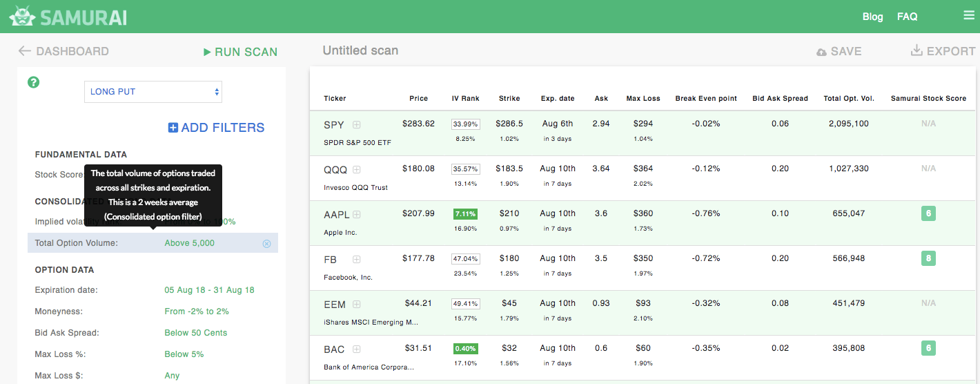Edit the Above 5,000 volume filter value
This screenshot has width=980, height=384.
pyautogui.click(x=189, y=243)
